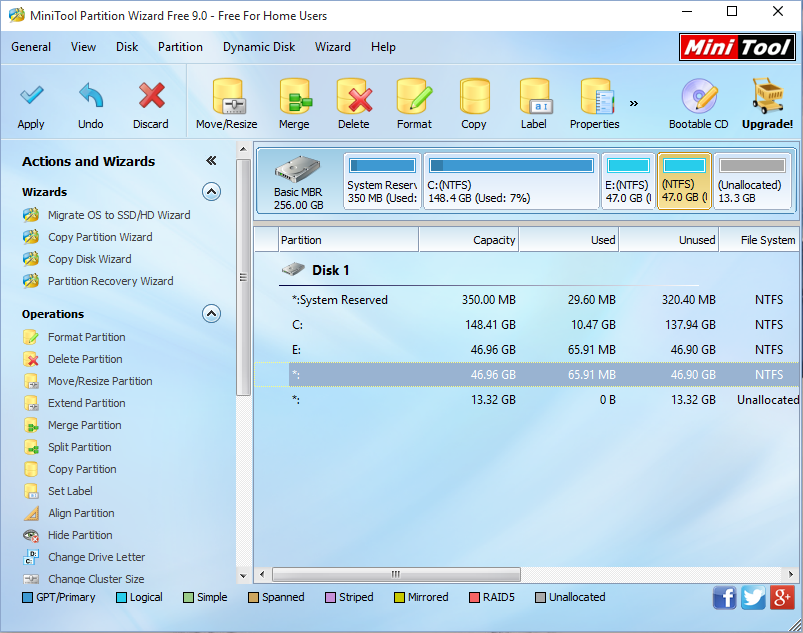Open the Disk menu
The height and width of the screenshot is (633, 803).
click(127, 47)
